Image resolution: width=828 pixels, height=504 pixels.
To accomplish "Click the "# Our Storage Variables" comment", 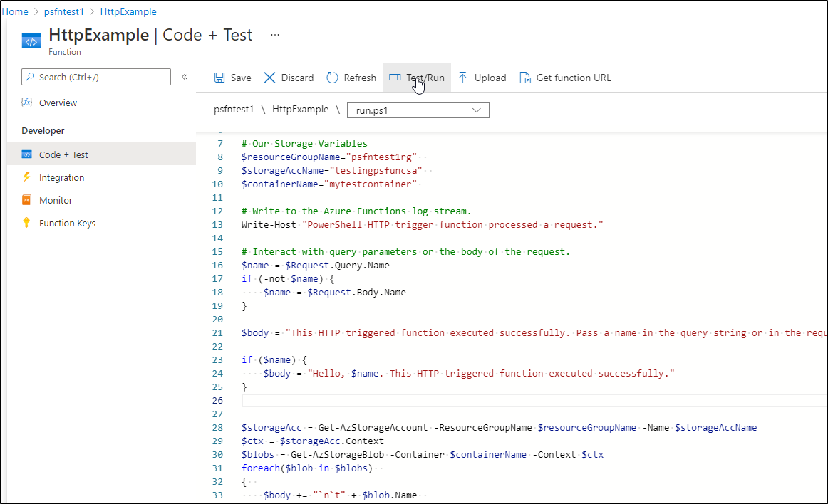I will 304,144.
